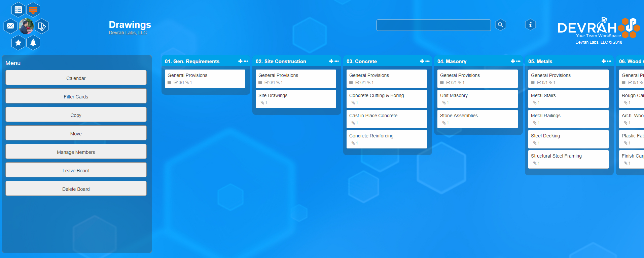Add a card to 01. Gen. Requirements list
The image size is (644, 258).
[x=240, y=61]
